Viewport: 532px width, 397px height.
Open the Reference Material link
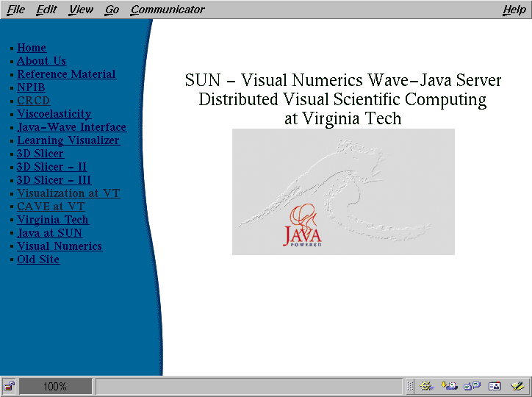click(x=66, y=74)
